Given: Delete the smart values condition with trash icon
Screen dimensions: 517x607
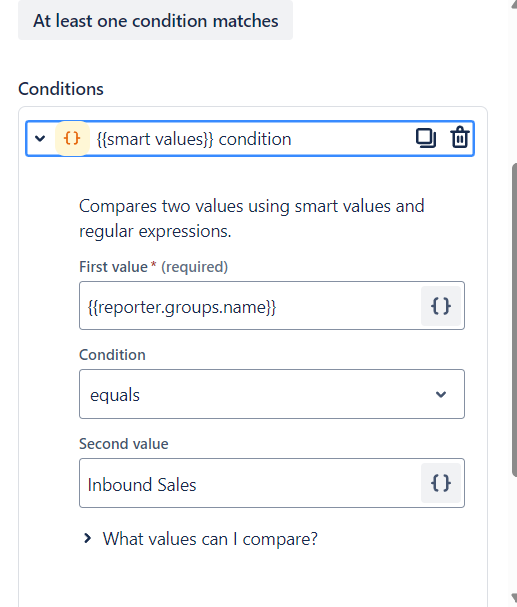Looking at the screenshot, I should click(x=460, y=138).
